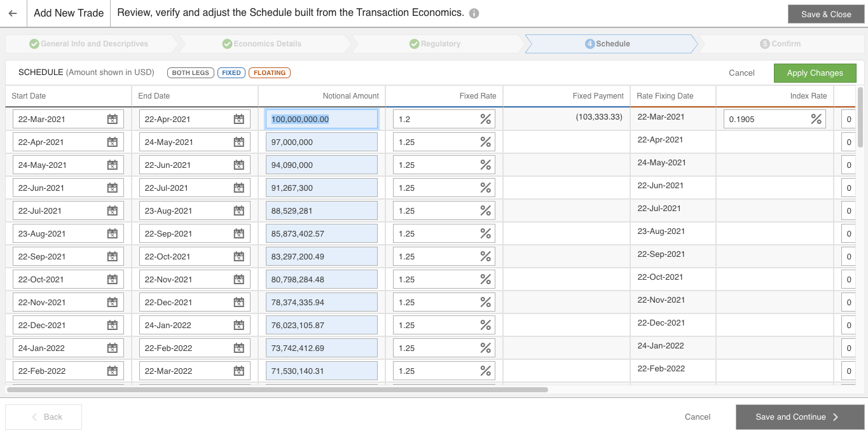
Task: Enable the FLOATING leg filter
Action: [269, 72]
